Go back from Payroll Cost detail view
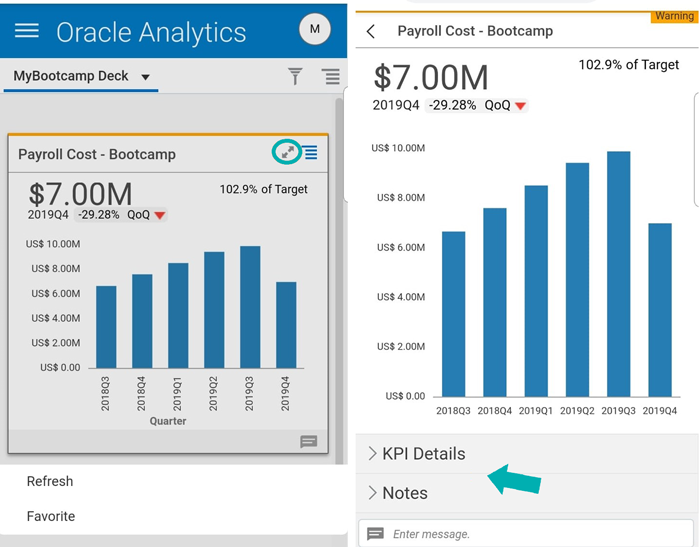 [x=371, y=31]
